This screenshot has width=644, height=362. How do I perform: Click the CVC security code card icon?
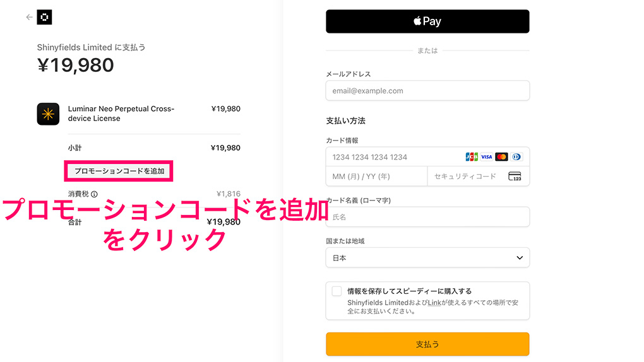click(x=515, y=177)
